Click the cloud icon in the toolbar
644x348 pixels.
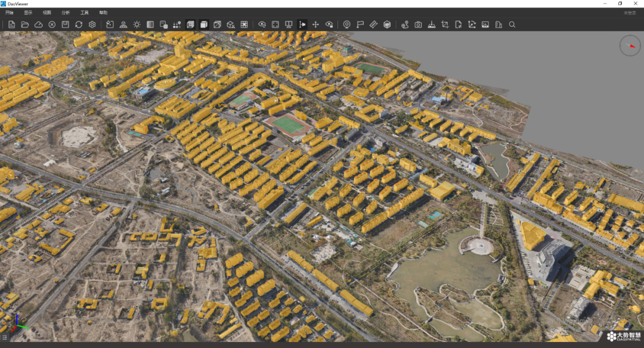[x=38, y=24]
